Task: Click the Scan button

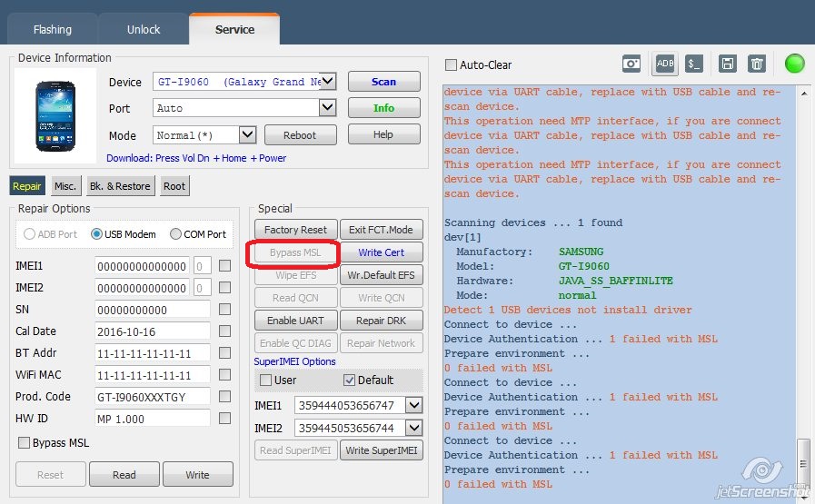Action: (x=383, y=82)
